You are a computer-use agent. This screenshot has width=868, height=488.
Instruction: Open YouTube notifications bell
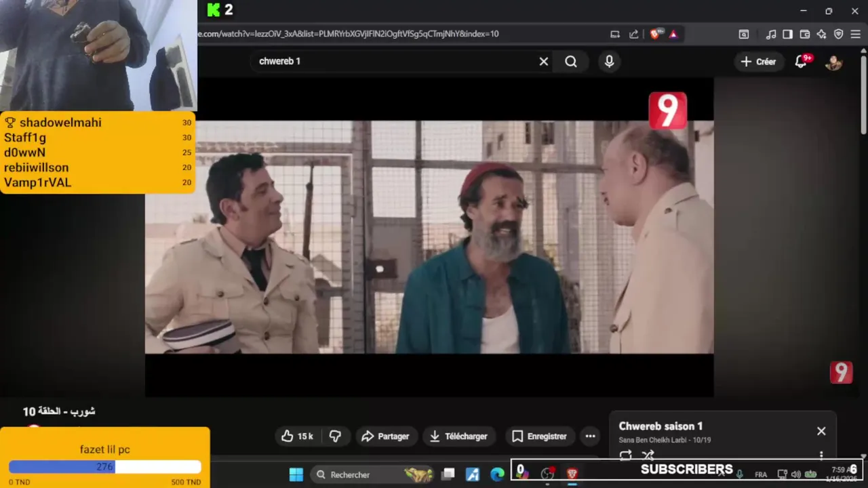coord(802,62)
